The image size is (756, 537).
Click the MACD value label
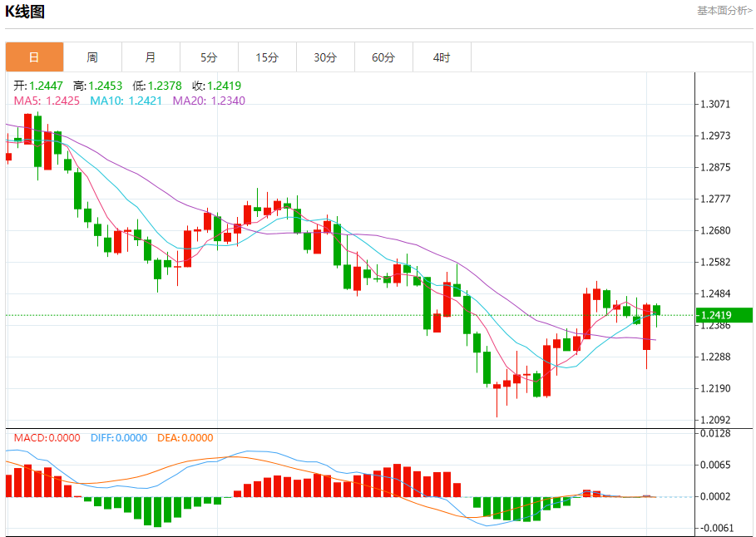(x=47, y=438)
